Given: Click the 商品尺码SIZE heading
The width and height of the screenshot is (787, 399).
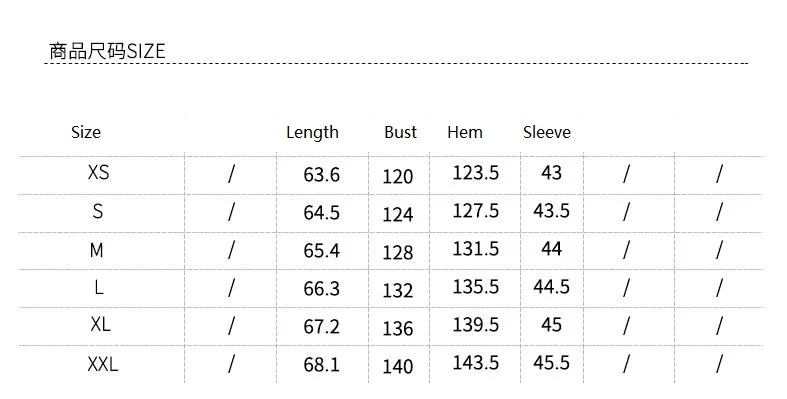Looking at the screenshot, I should pos(107,51).
